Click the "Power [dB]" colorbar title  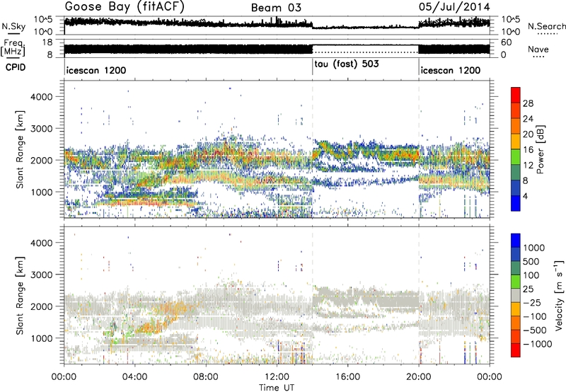click(540, 150)
